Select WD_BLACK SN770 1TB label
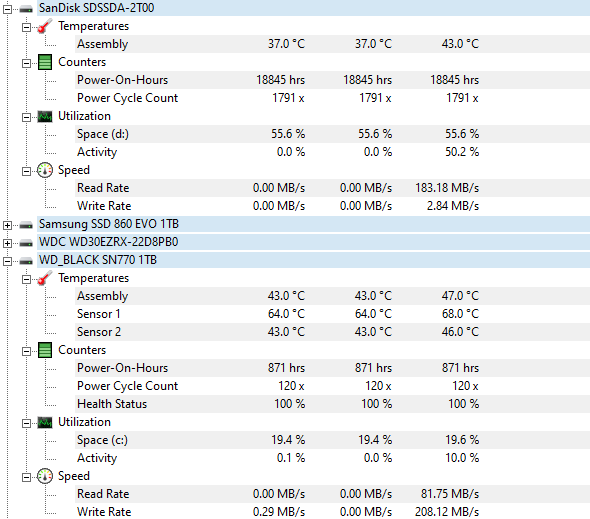The width and height of the screenshot is (590, 519). 98,260
